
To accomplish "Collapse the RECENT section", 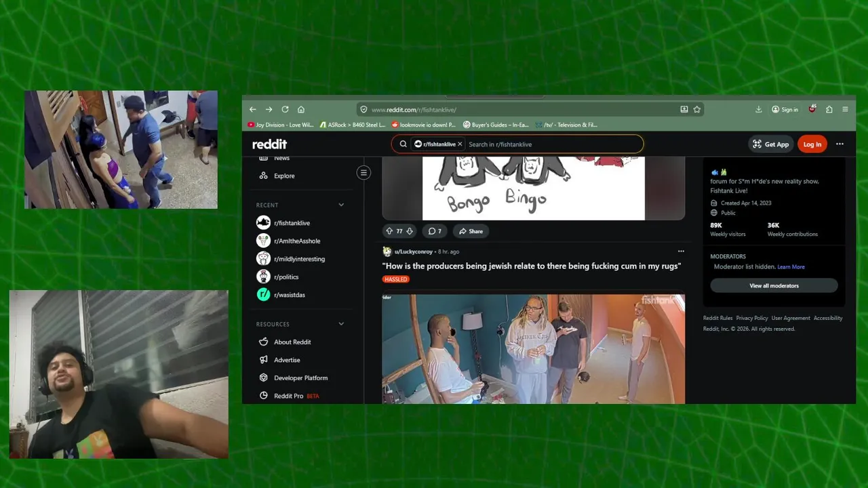I will coord(341,205).
